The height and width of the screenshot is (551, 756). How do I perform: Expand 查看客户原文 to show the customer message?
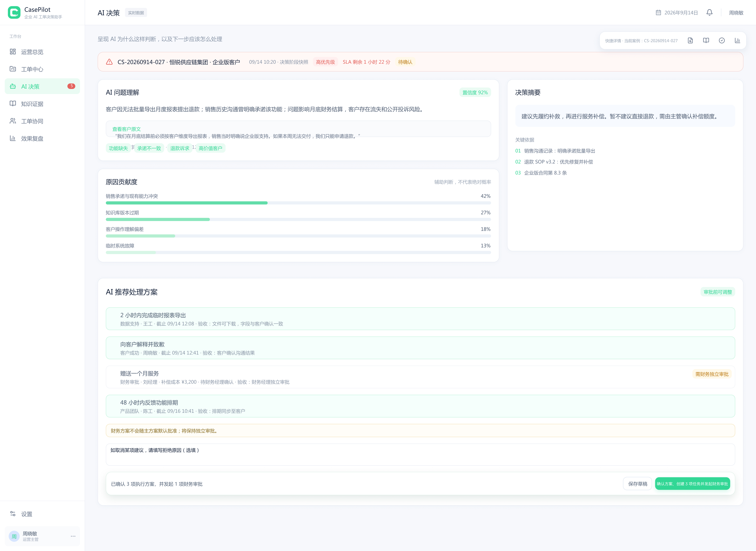click(126, 129)
